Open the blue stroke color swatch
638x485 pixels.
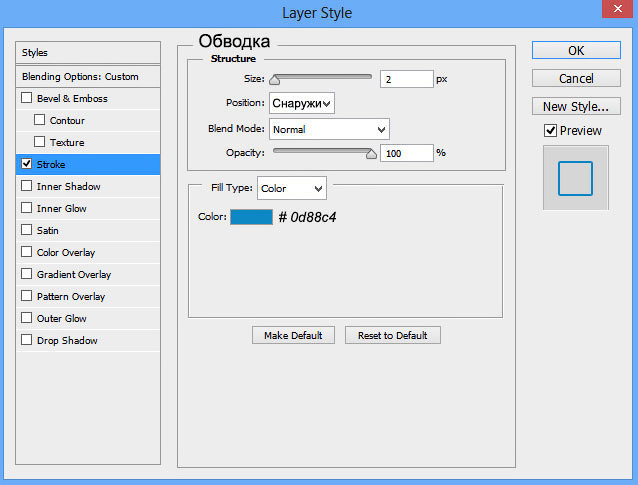[x=251, y=217]
